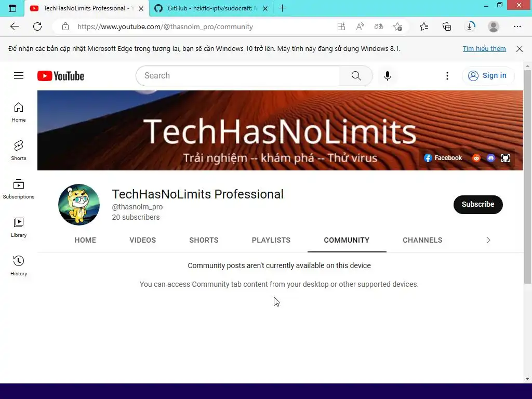Open Subscriptions in the sidebar
This screenshot has height=399, width=532.
19,189
